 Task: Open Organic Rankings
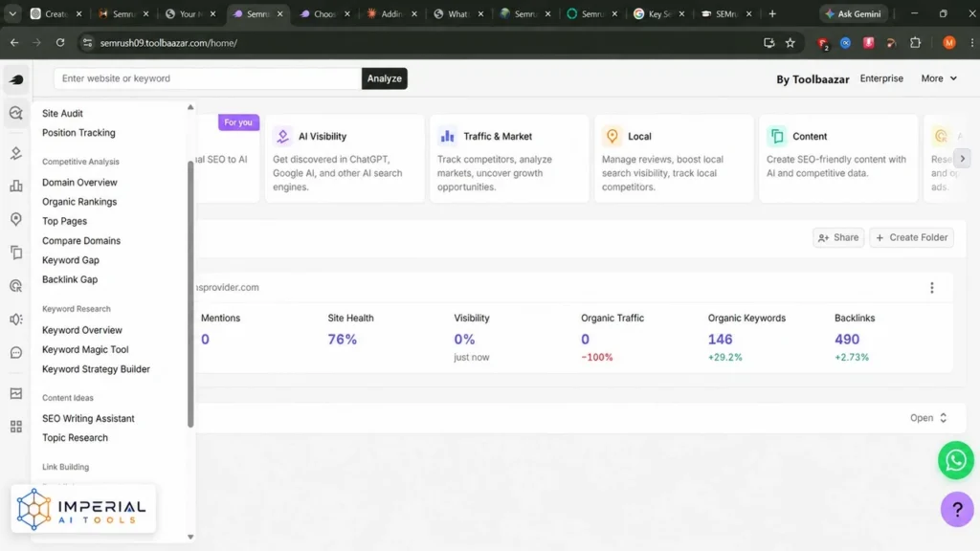pyautogui.click(x=79, y=202)
